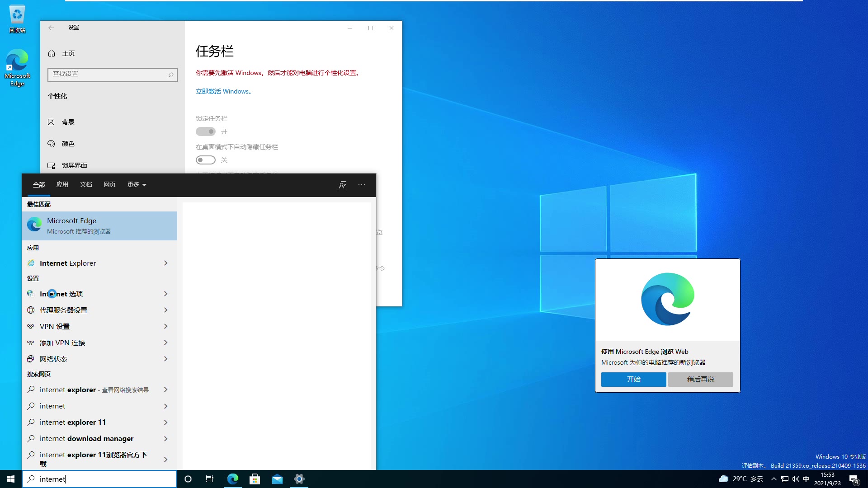The image size is (868, 488).
Task: Expand VPN 设置 result chevron
Action: (165, 326)
